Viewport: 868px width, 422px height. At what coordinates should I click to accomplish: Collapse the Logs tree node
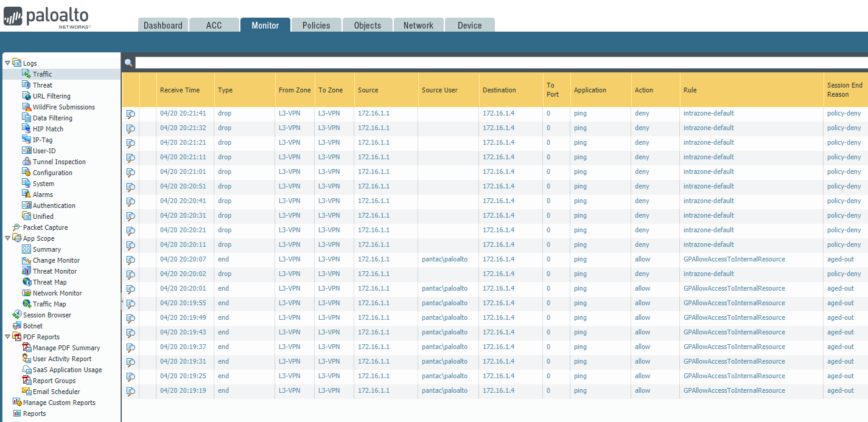pos(7,63)
